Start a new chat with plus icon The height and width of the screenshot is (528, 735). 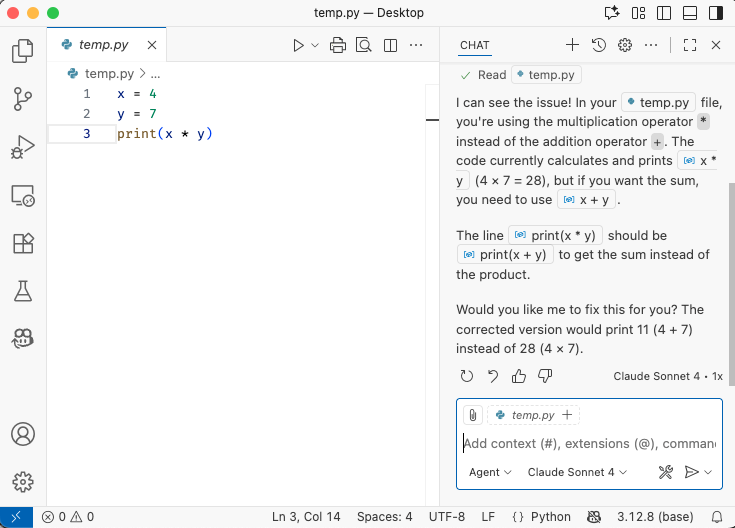click(x=572, y=45)
